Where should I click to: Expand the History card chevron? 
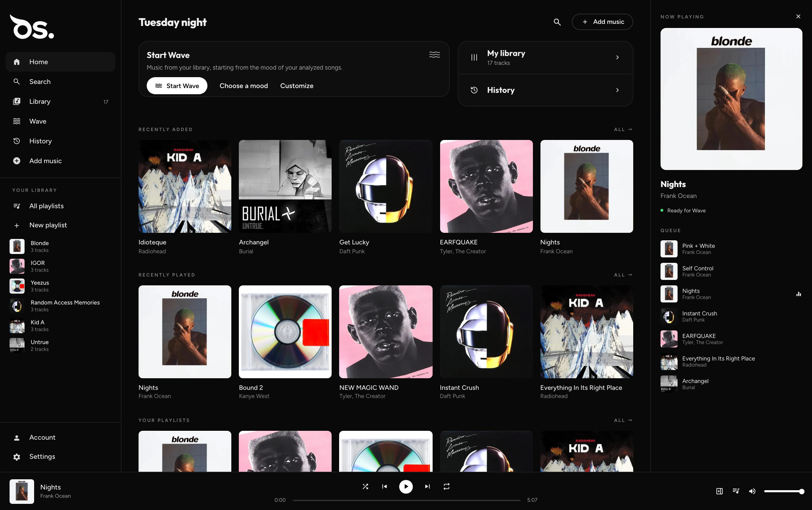tap(617, 90)
